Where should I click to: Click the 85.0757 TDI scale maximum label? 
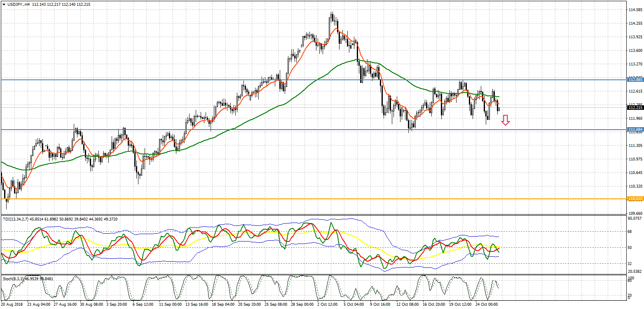click(x=635, y=218)
